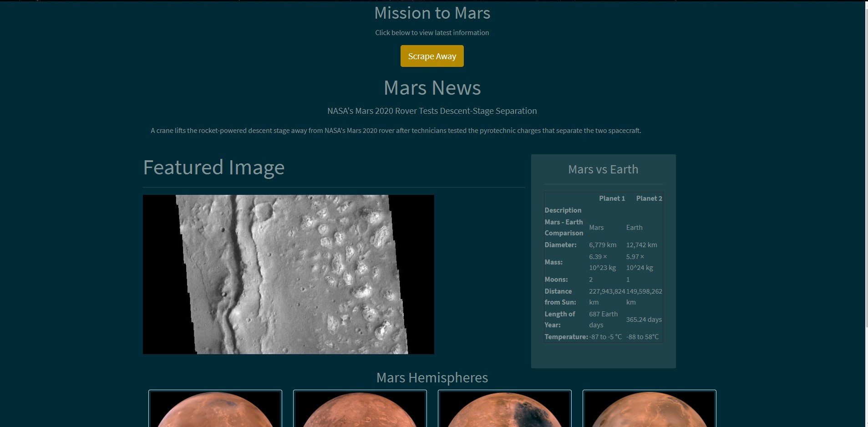Select the Diameter: row label
Screen dimensions: 868x427
click(560, 245)
